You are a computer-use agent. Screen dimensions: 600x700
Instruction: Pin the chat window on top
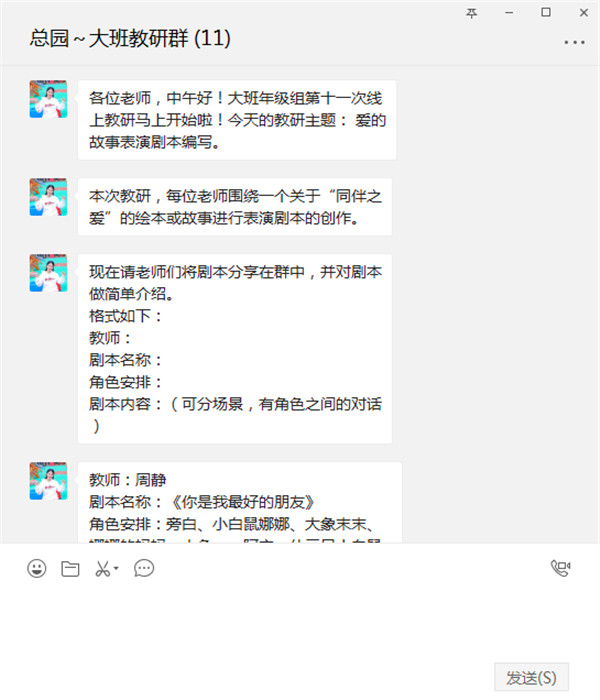[471, 13]
